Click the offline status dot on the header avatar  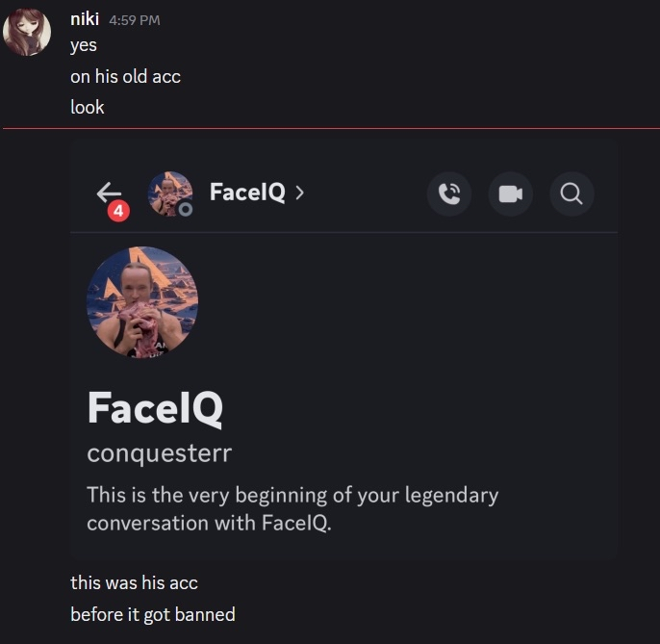[x=185, y=210]
